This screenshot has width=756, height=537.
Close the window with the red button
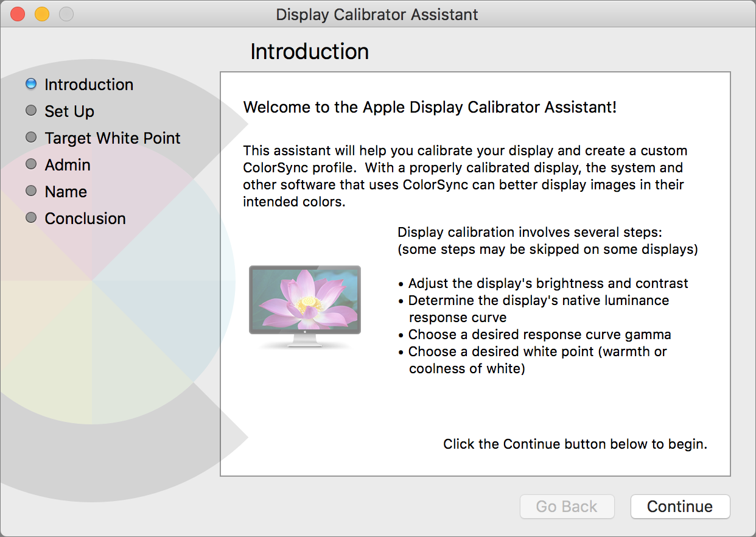point(18,14)
